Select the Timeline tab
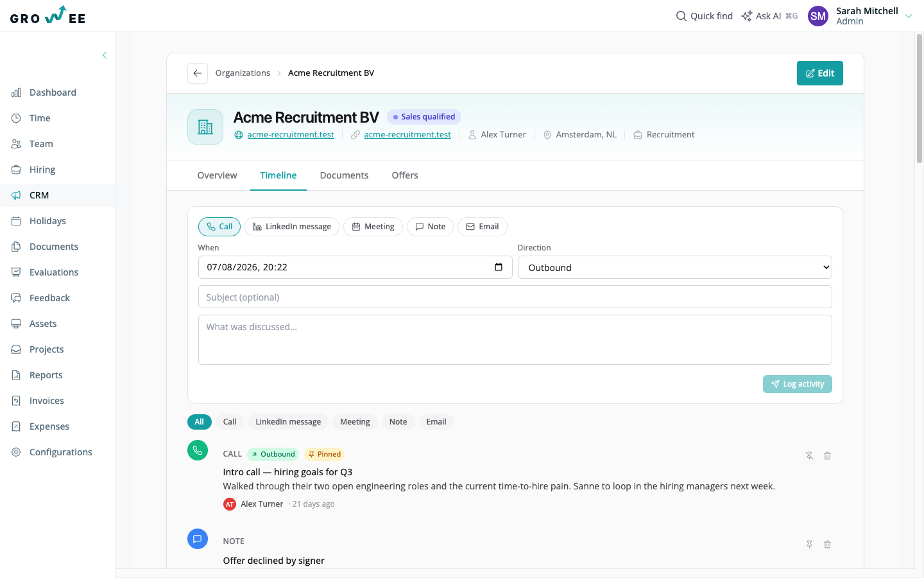Image resolution: width=924 pixels, height=578 pixels. (278, 175)
